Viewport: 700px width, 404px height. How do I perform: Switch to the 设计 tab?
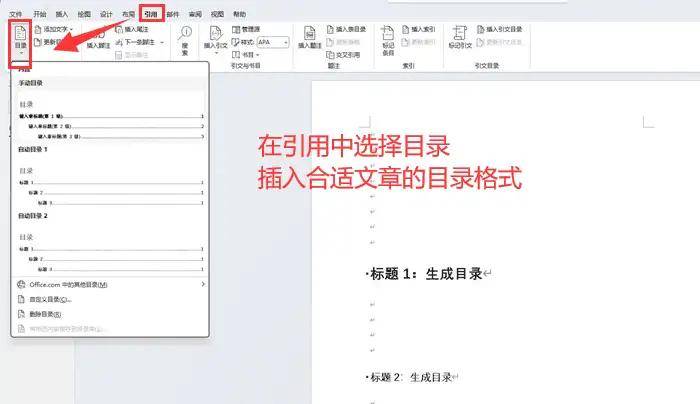pos(106,14)
